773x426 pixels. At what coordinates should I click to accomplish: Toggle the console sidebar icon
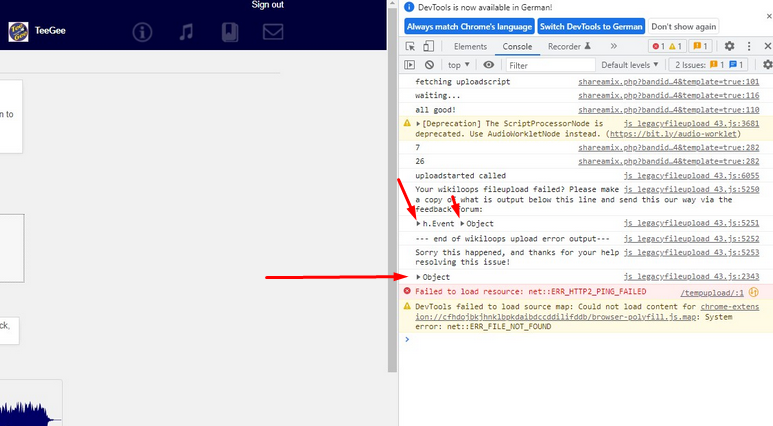410,65
